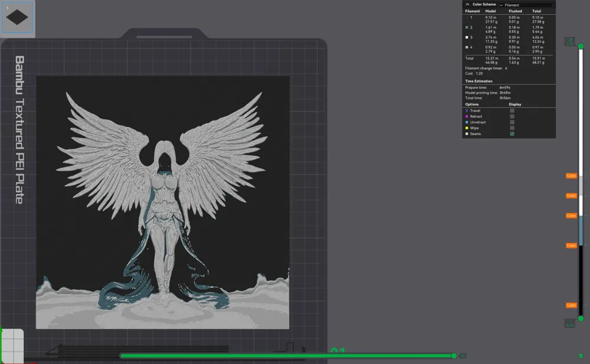The image size is (590, 364).
Task: Click the bottom layer number label on slider
Action: tap(570, 323)
